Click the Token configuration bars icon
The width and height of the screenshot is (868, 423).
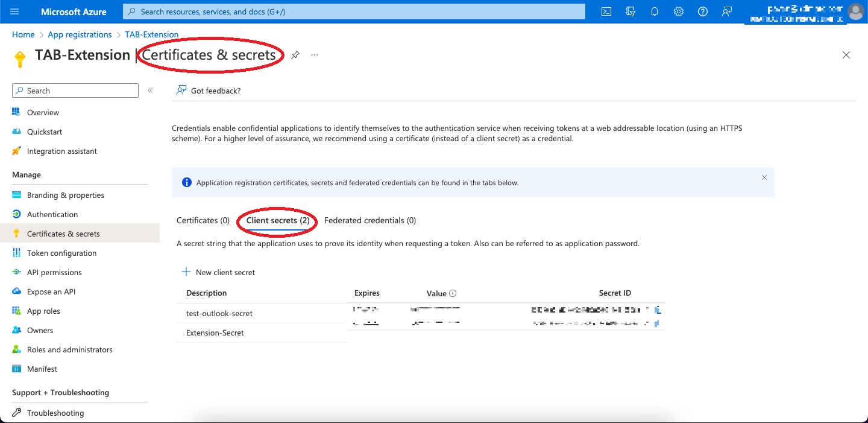[x=16, y=253]
